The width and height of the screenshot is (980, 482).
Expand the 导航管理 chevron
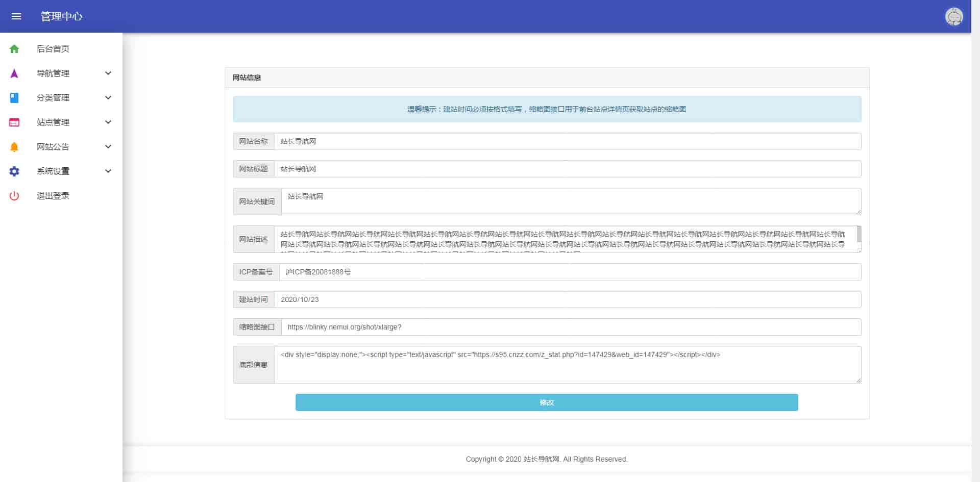108,73
